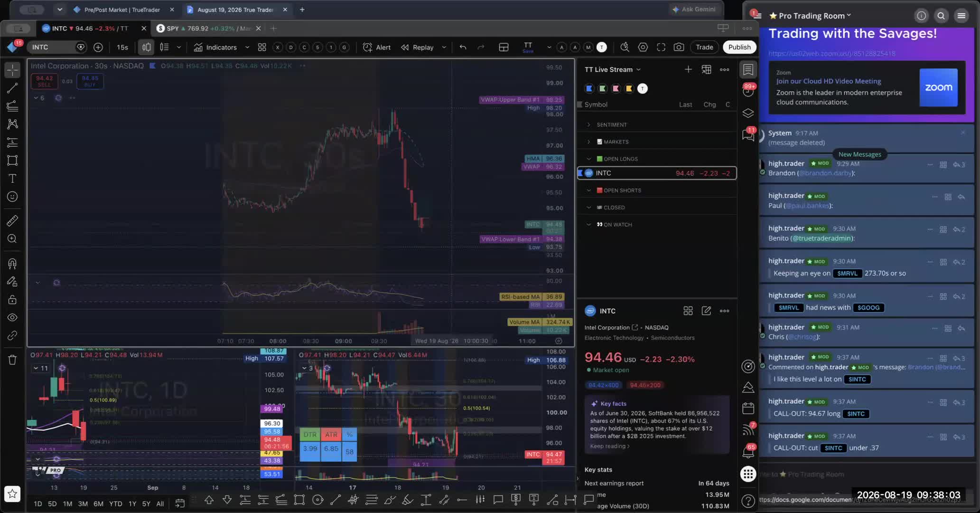Open the Zoom meeting link

(831, 54)
